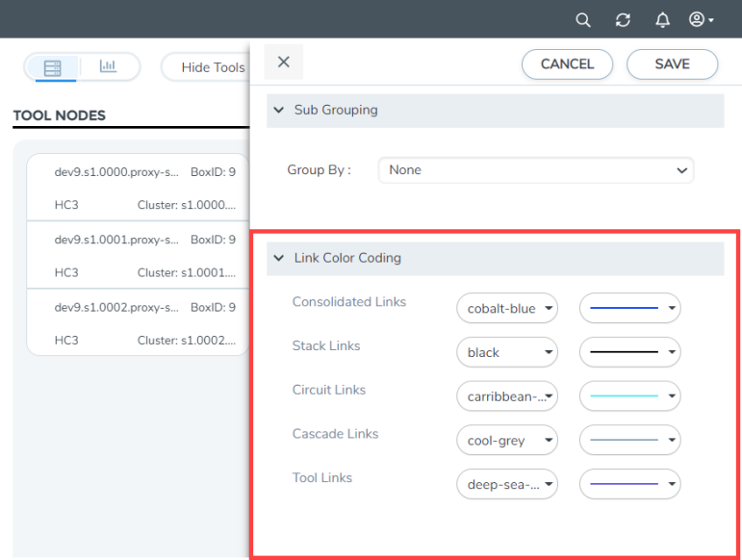Close the settings panel with X
Viewport: 742px width, 560px height.
[283, 63]
